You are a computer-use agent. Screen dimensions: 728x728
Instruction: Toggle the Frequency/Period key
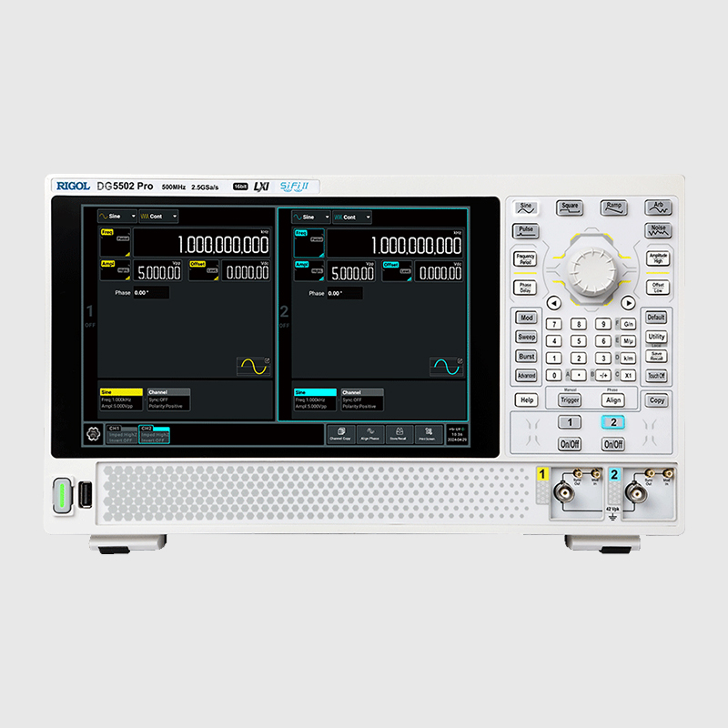tap(525, 258)
